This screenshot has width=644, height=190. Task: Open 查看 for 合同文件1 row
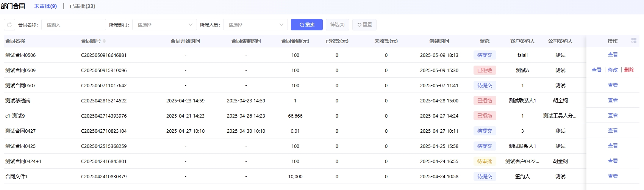tap(613, 176)
